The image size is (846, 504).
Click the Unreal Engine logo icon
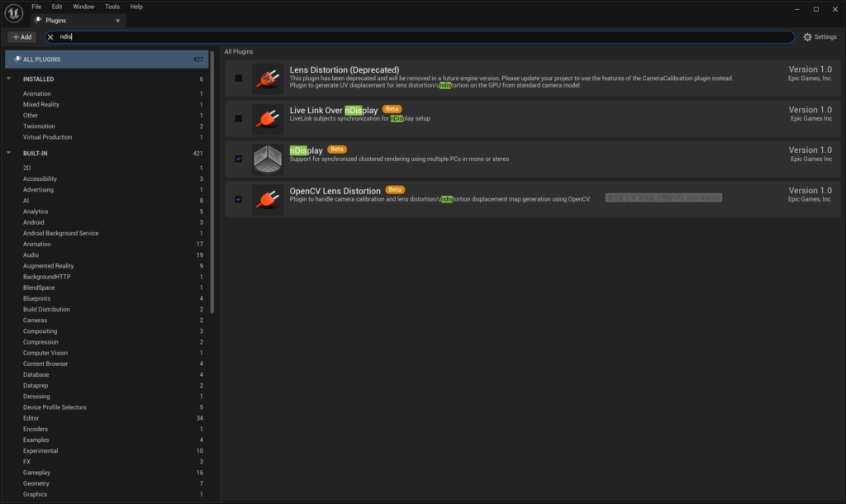coord(13,13)
